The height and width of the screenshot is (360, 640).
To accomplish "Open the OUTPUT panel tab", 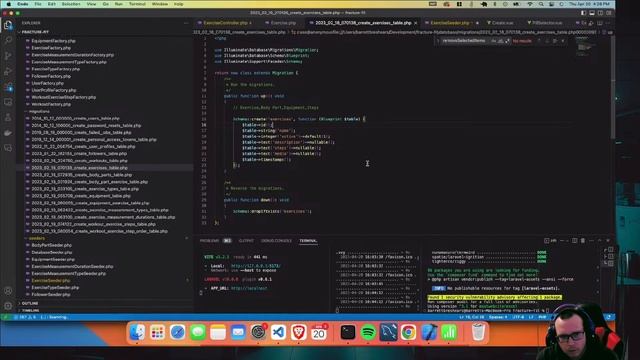I will click(246, 241).
